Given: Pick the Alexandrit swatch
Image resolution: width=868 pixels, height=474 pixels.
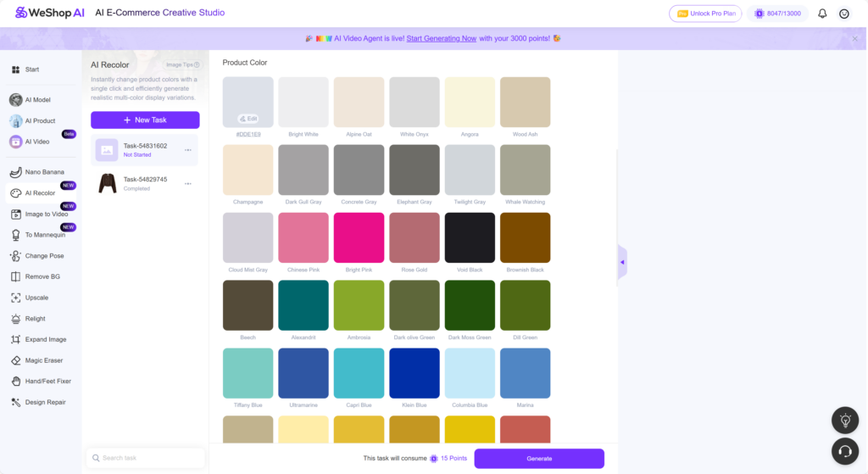Looking at the screenshot, I should [303, 305].
